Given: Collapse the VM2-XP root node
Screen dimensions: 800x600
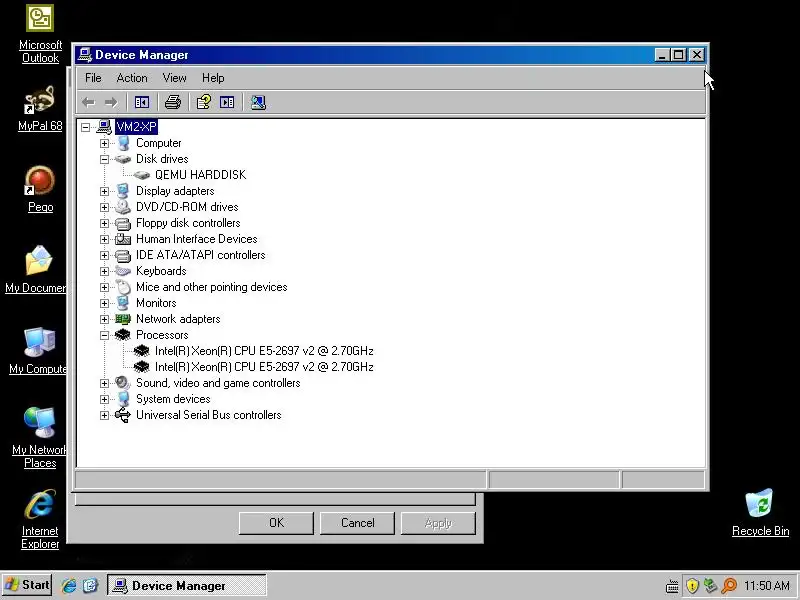Looking at the screenshot, I should (x=85, y=127).
